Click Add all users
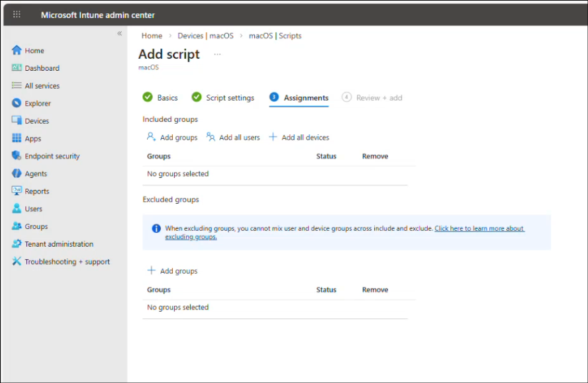The width and height of the screenshot is (588, 383). click(x=233, y=137)
